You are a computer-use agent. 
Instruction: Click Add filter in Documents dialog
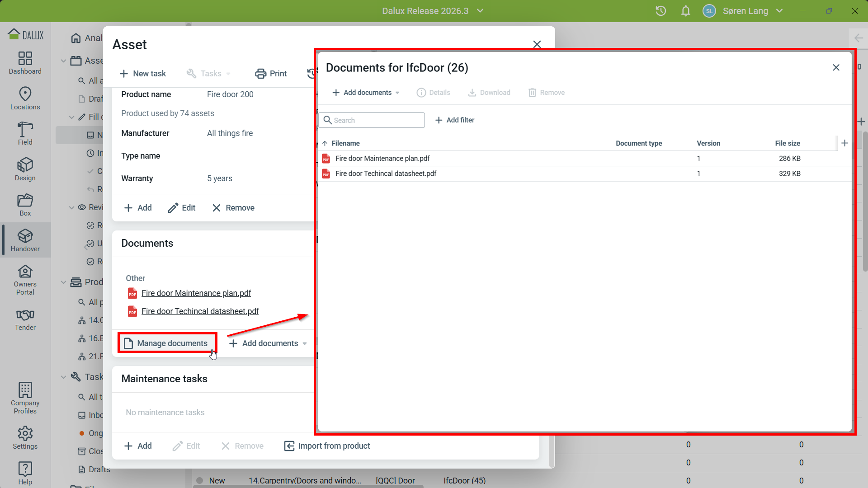pyautogui.click(x=455, y=120)
